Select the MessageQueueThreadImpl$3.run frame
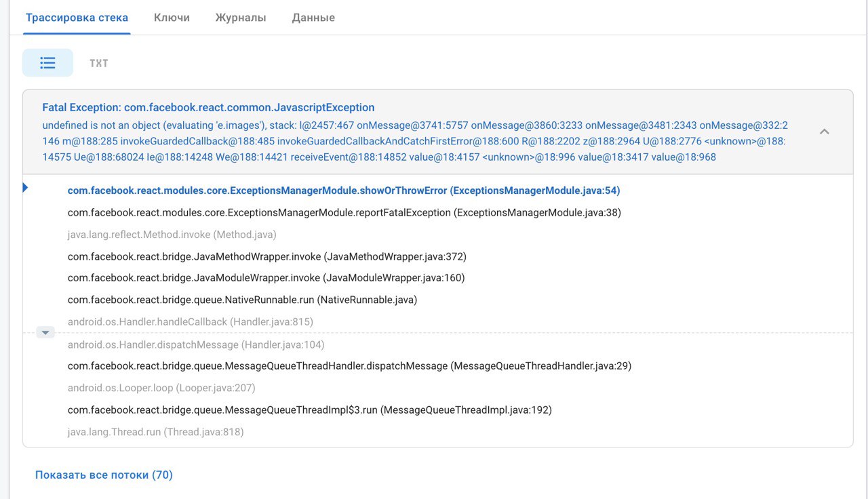The width and height of the screenshot is (868, 499). (310, 410)
